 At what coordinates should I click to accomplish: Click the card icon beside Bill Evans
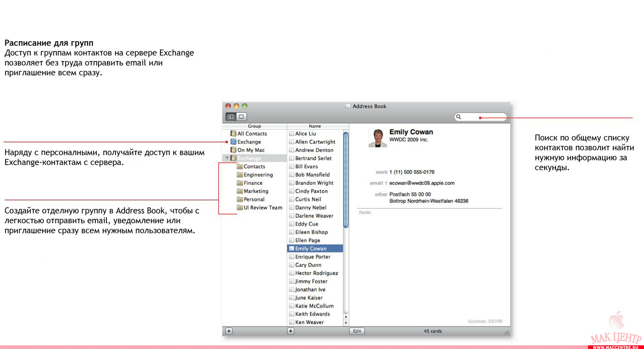292,166
